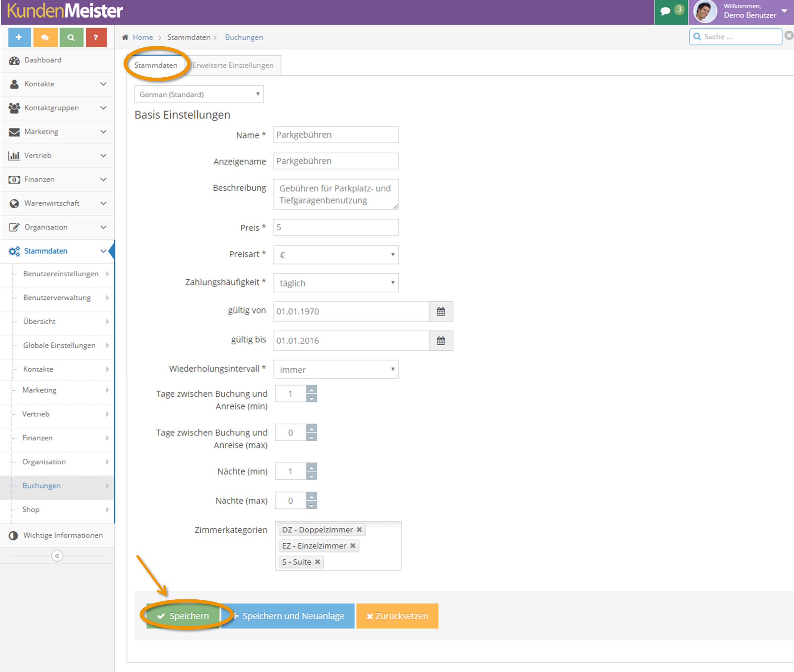
Task: Open the German (Standard) language dropdown
Action: pyautogui.click(x=199, y=94)
